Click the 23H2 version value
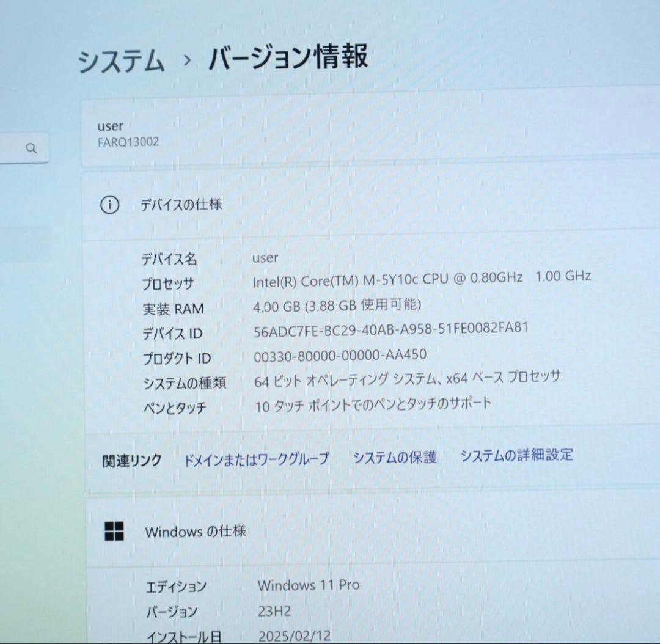The height and width of the screenshot is (644, 660). pos(273,611)
